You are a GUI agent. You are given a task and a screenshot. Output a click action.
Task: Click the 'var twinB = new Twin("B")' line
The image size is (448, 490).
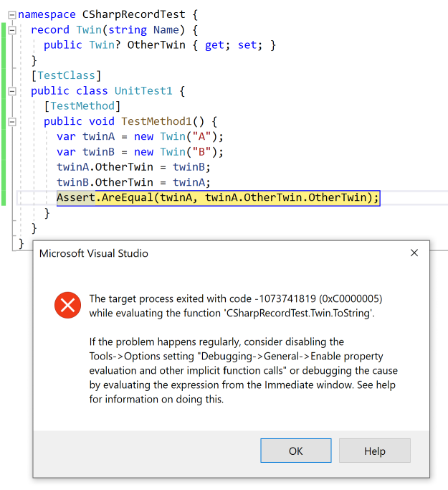pos(140,152)
